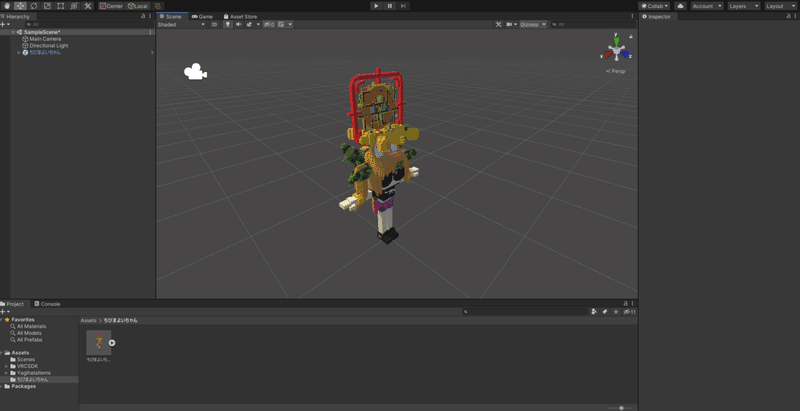Open the Asset Store tab
Image resolution: width=800 pixels, height=411 pixels.
tap(240, 16)
